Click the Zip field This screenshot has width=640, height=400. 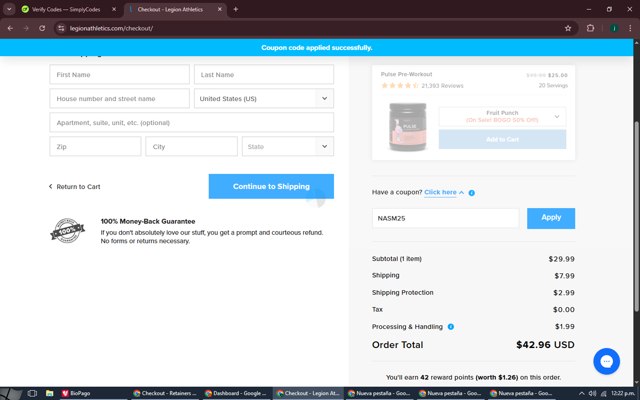point(96,147)
